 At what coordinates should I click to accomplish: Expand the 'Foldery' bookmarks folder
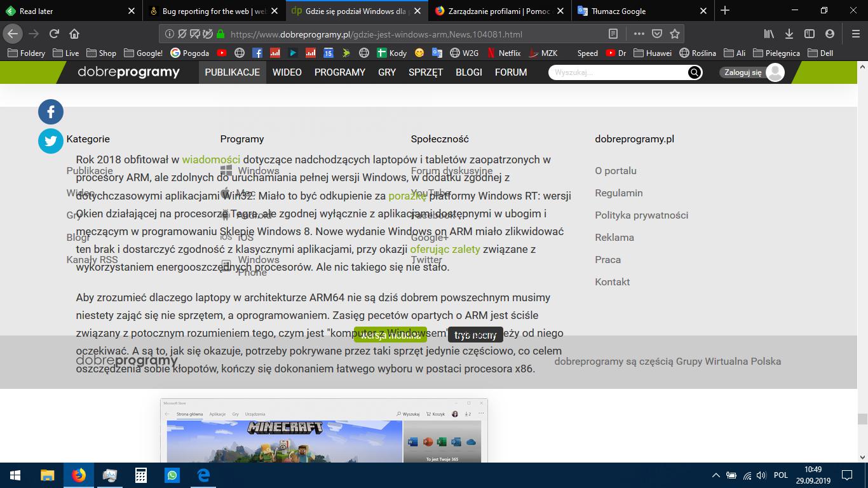tap(26, 53)
